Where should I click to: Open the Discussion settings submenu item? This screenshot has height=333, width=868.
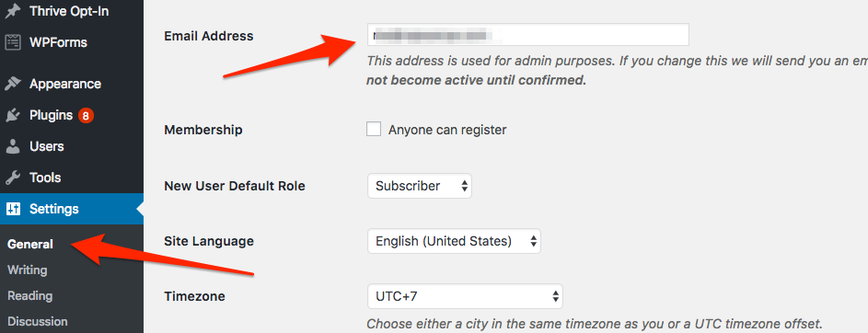click(x=38, y=321)
